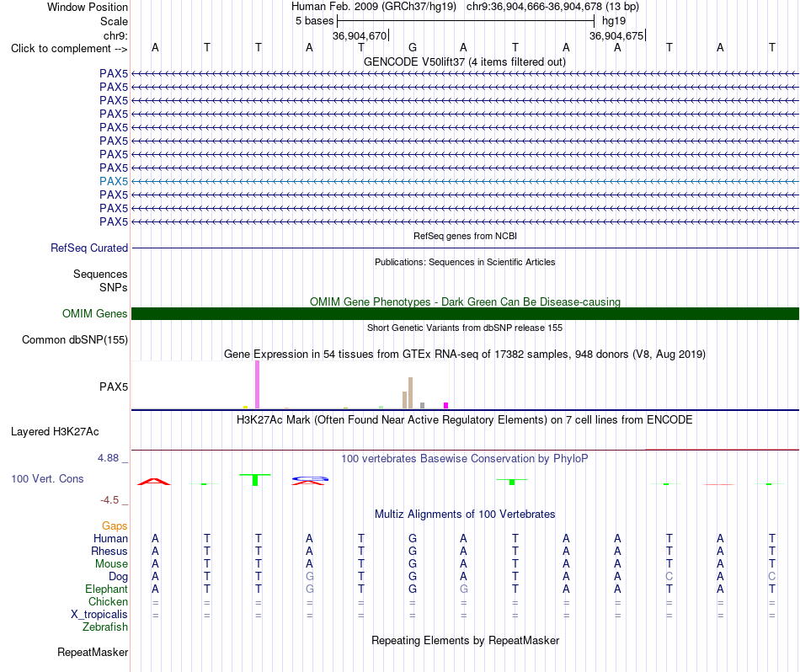Click the Elephant species label
Screen dimensions: 800x672
point(107,589)
